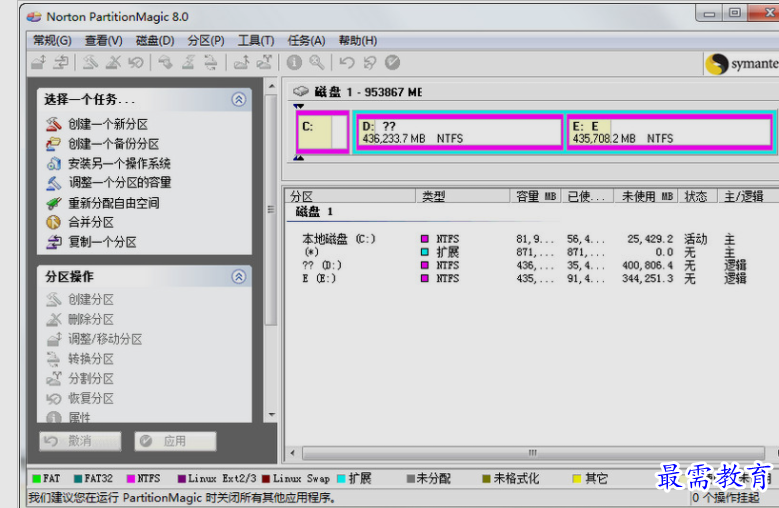Click the task pane scrollbar down arrow
The width and height of the screenshot is (779, 508).
[271, 415]
